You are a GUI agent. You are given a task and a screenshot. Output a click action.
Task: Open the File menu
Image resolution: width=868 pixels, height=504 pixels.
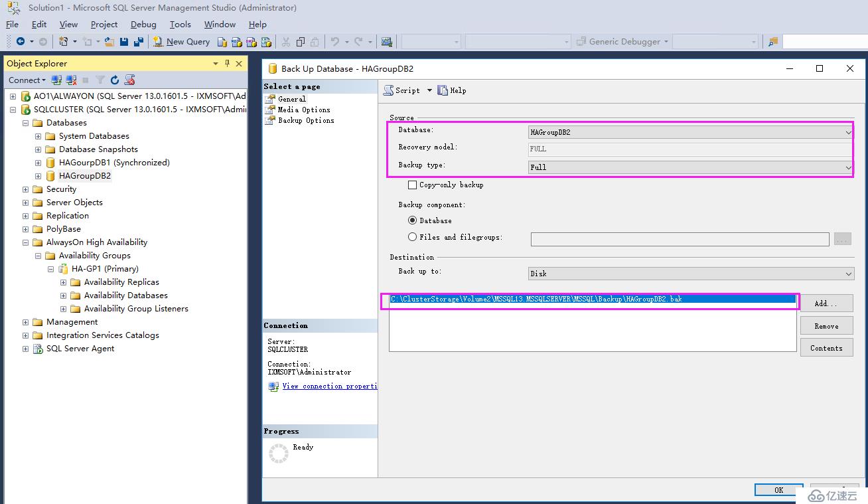(x=12, y=25)
